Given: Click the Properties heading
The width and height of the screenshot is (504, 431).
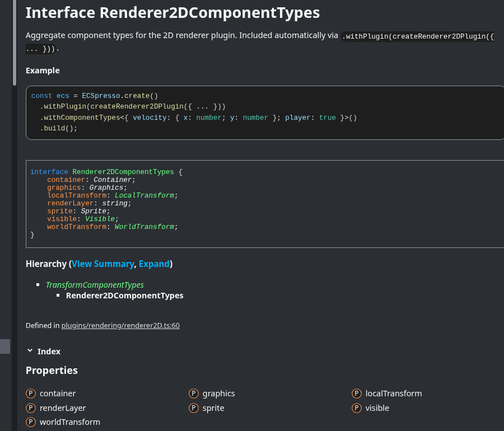Looking at the screenshot, I should 52,371.
